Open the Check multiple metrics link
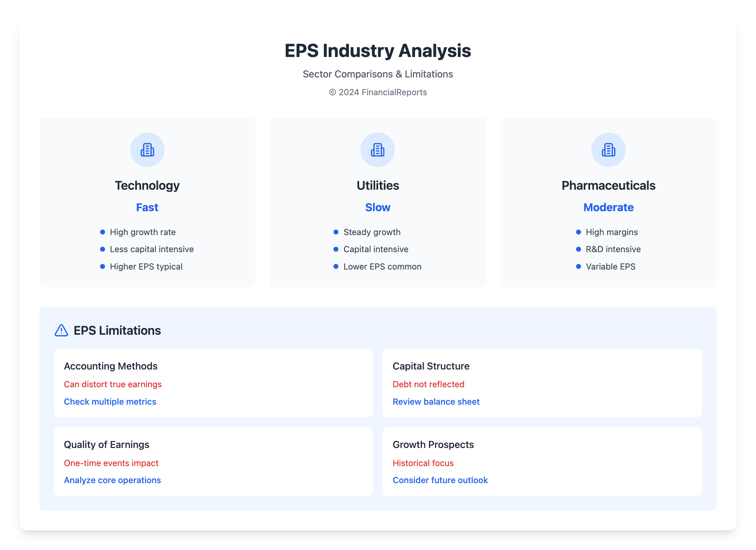This screenshot has width=756, height=550. 110,402
